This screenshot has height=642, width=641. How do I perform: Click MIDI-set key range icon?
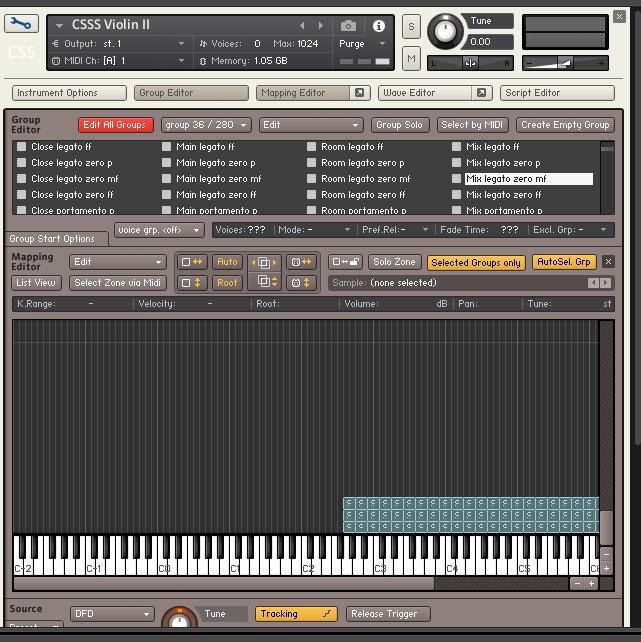coord(302,262)
